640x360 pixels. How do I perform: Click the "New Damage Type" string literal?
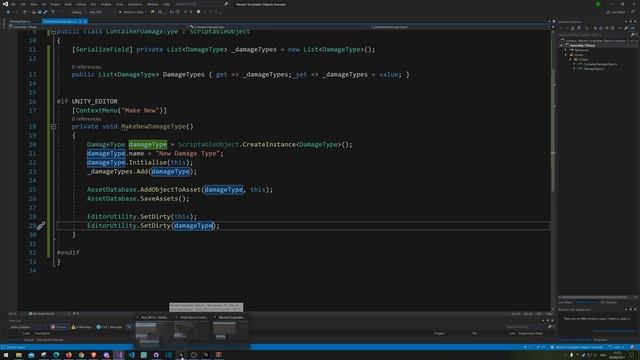click(x=189, y=153)
